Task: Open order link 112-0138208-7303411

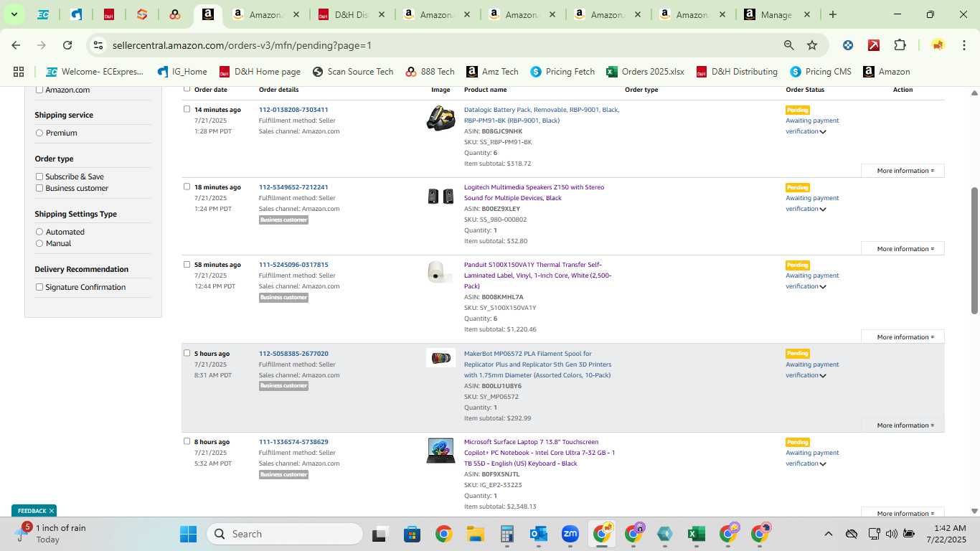Action: [293, 110]
